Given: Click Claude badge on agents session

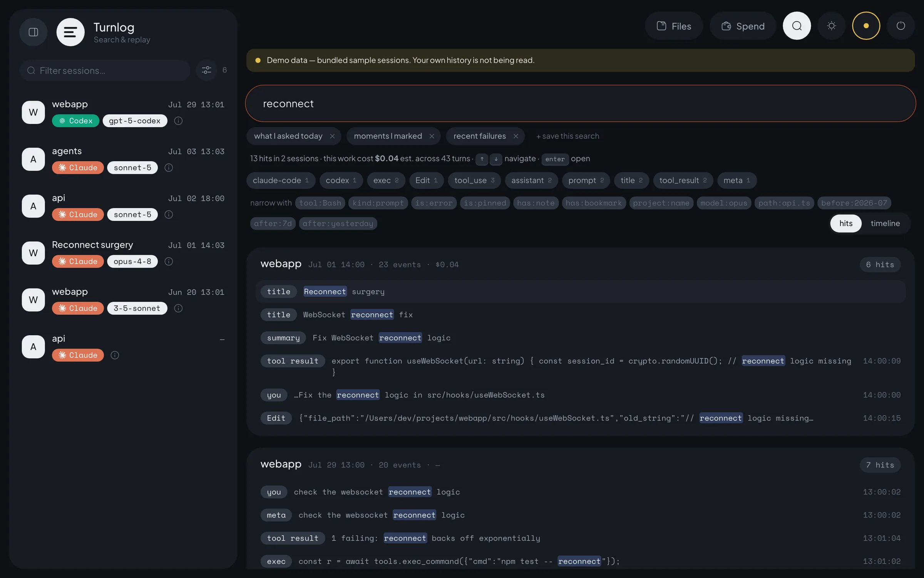Looking at the screenshot, I should [78, 168].
